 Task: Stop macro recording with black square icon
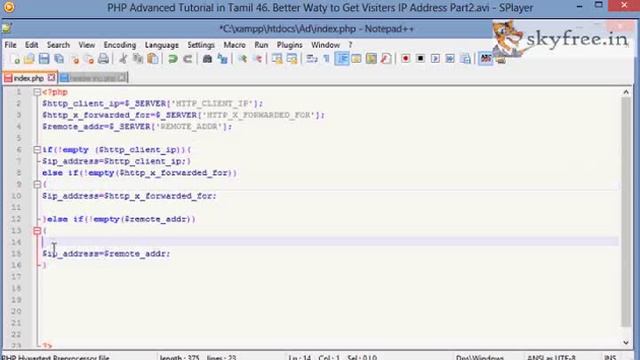click(420, 59)
